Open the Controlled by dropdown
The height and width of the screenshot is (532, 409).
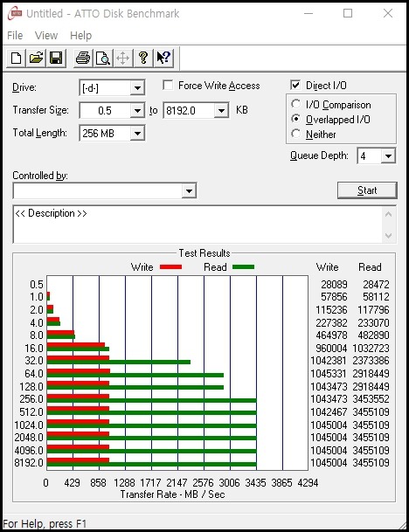tap(189, 190)
